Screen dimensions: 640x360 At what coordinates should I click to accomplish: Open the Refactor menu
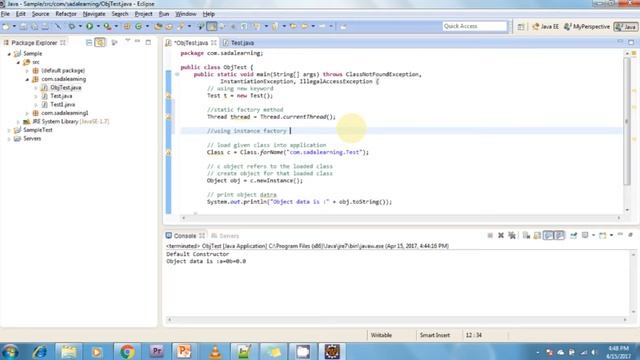(x=66, y=14)
